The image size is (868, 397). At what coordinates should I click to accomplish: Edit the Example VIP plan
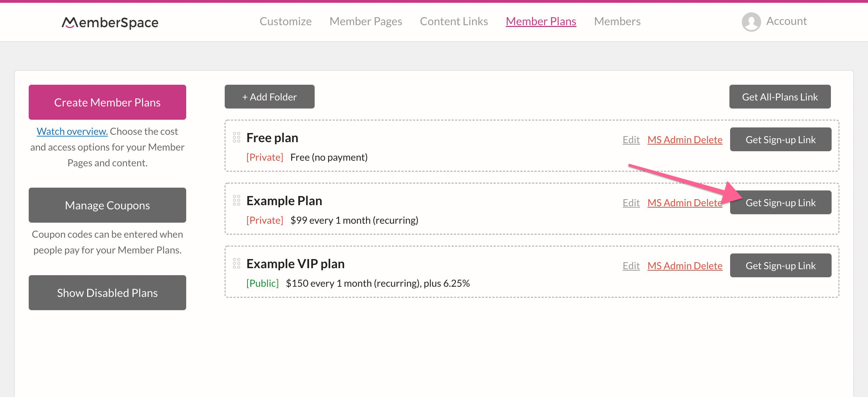(x=631, y=265)
